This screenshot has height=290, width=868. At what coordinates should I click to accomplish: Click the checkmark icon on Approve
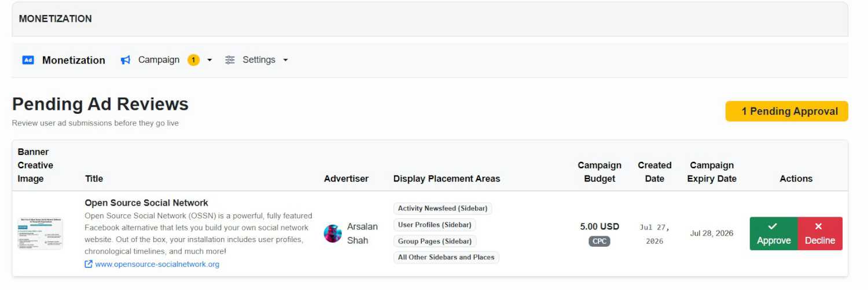tap(773, 226)
